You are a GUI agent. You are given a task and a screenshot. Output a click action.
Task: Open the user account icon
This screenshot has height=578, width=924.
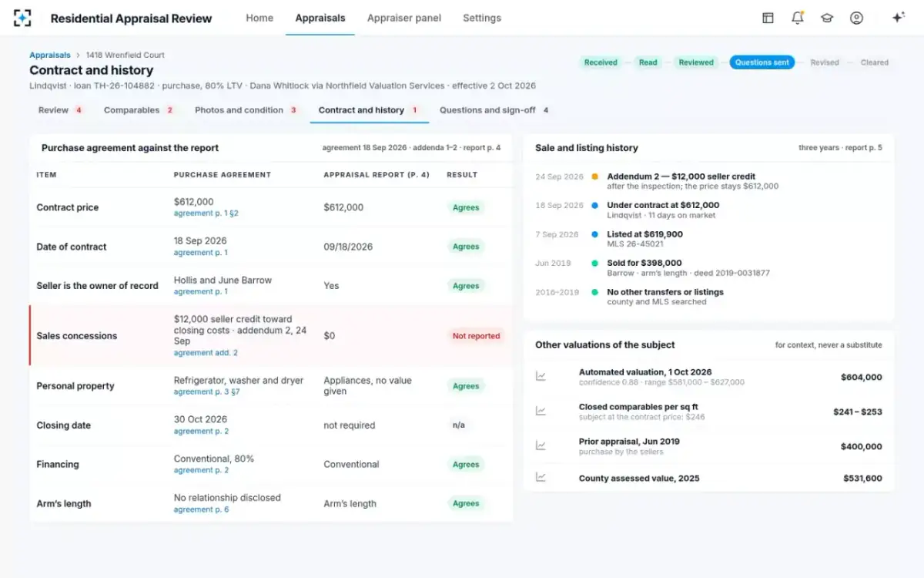(856, 18)
